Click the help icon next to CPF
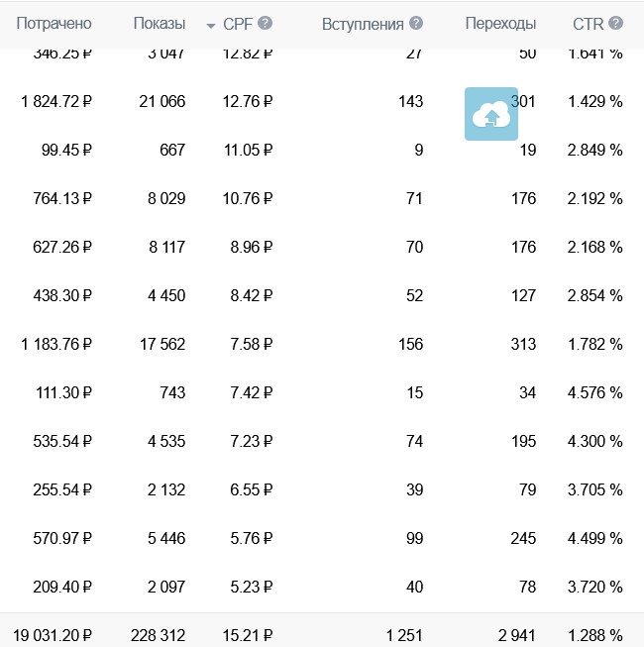Viewport: 644px width, 647px height. [266, 24]
